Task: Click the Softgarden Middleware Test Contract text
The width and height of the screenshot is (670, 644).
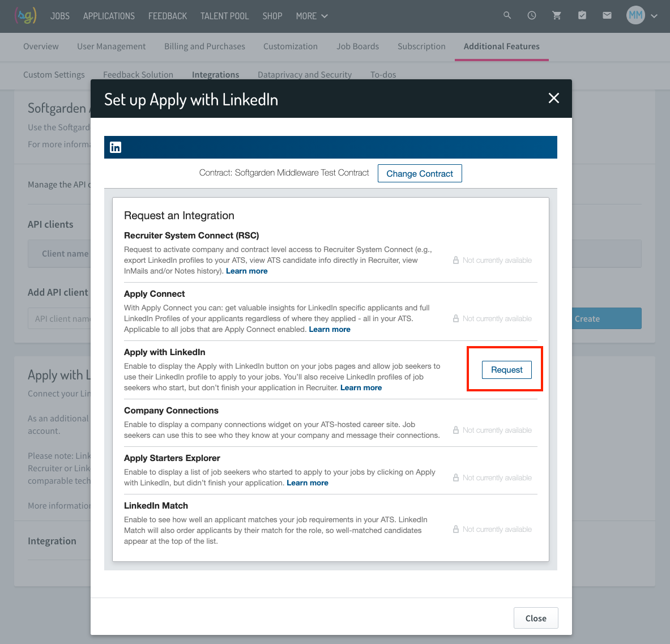Action: [302, 173]
